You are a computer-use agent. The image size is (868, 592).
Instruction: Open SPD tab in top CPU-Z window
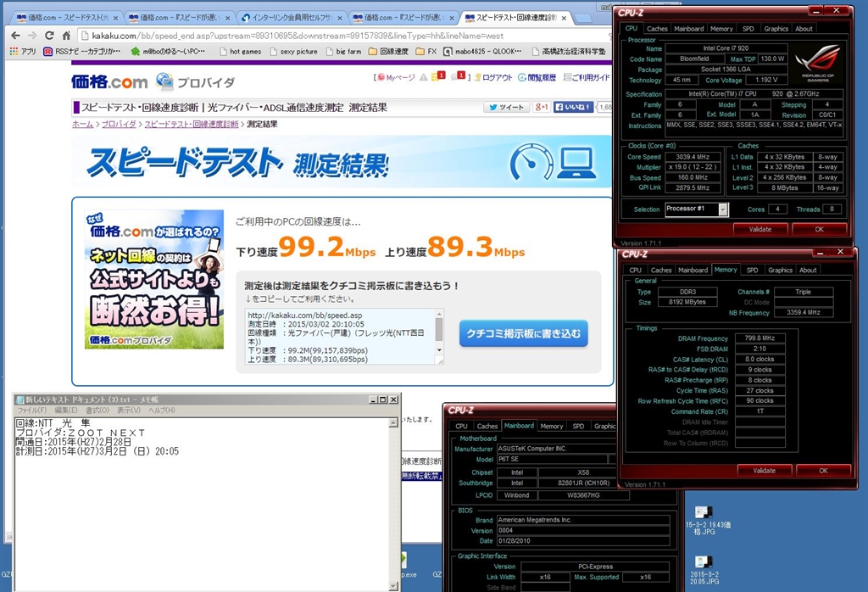pyautogui.click(x=748, y=29)
